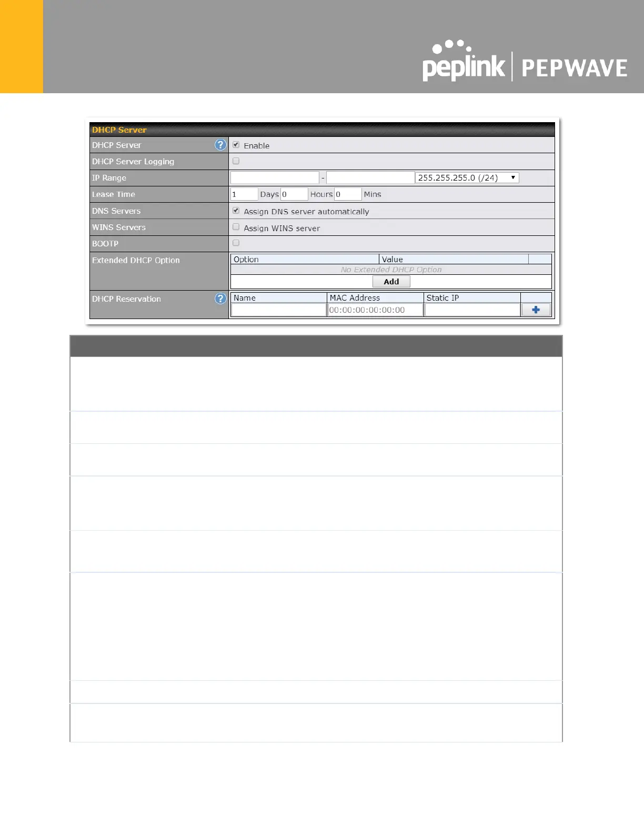
Task: Toggle Assign DNS server automatically
Action: 236,211
